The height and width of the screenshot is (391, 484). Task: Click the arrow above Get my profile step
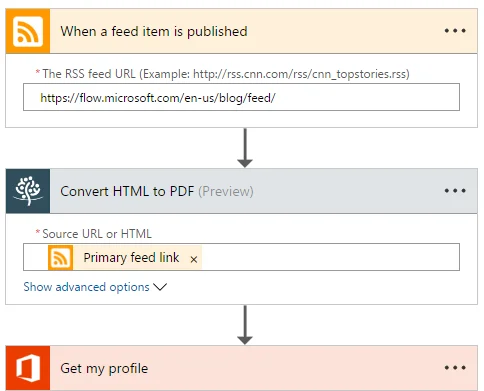click(x=245, y=325)
